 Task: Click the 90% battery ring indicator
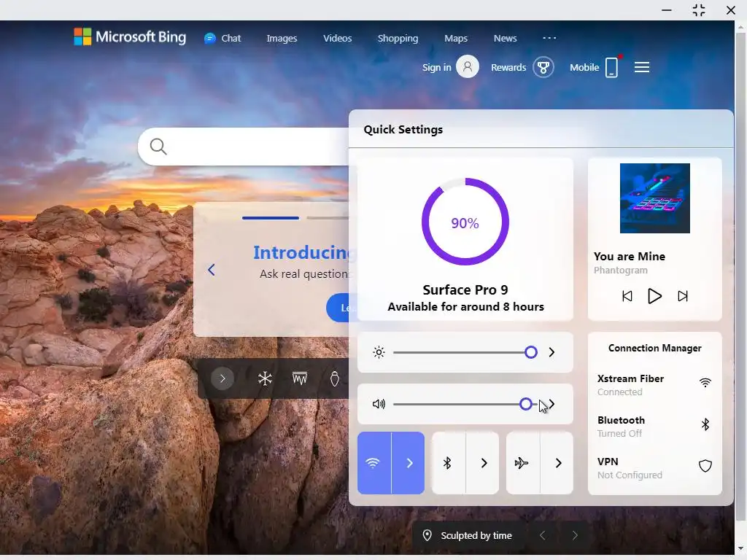465,222
